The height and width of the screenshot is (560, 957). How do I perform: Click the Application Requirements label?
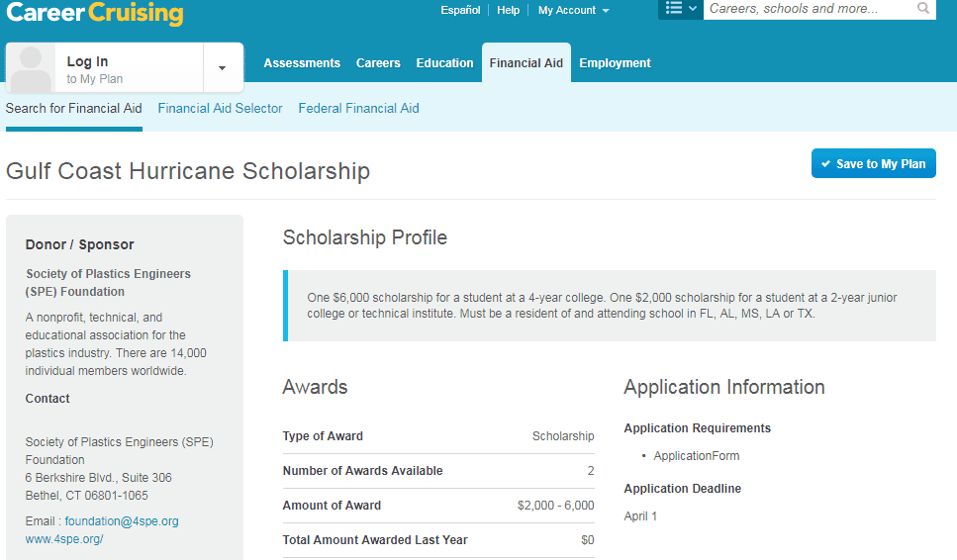(697, 428)
